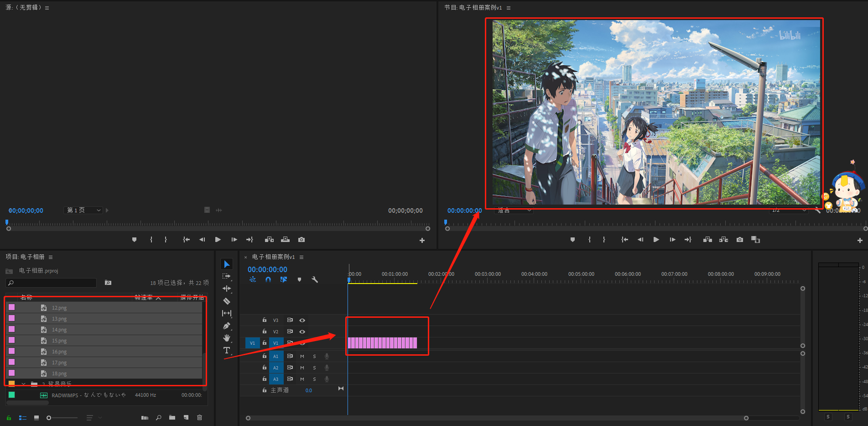Click green label swatch of RADWIMPS audio
868x426 pixels.
12,395
